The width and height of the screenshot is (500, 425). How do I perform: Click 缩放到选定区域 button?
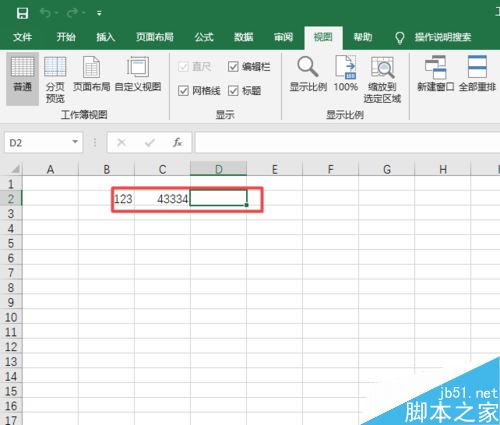pyautogui.click(x=382, y=79)
